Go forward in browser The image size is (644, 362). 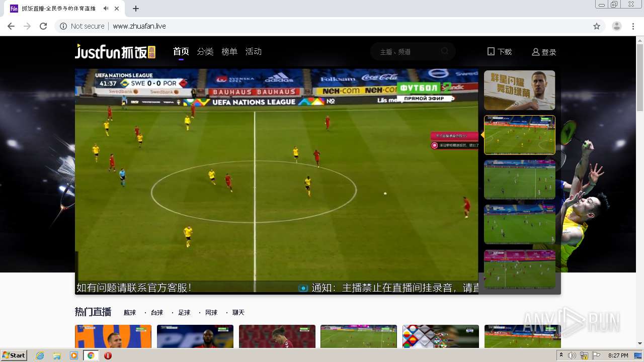(x=27, y=26)
